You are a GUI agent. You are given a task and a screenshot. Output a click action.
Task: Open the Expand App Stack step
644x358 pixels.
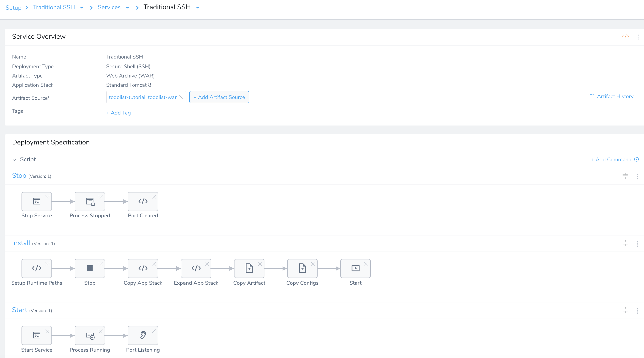tap(196, 268)
